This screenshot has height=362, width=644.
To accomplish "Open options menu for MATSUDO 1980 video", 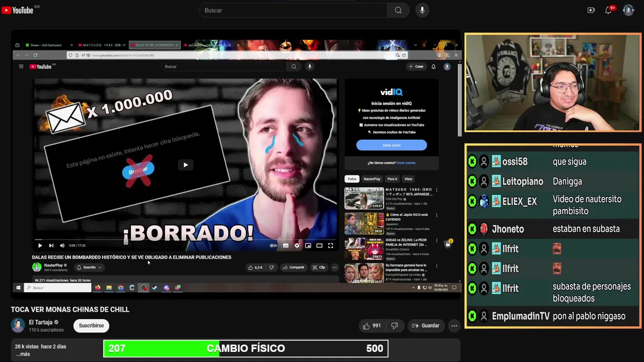I will point(437,190).
